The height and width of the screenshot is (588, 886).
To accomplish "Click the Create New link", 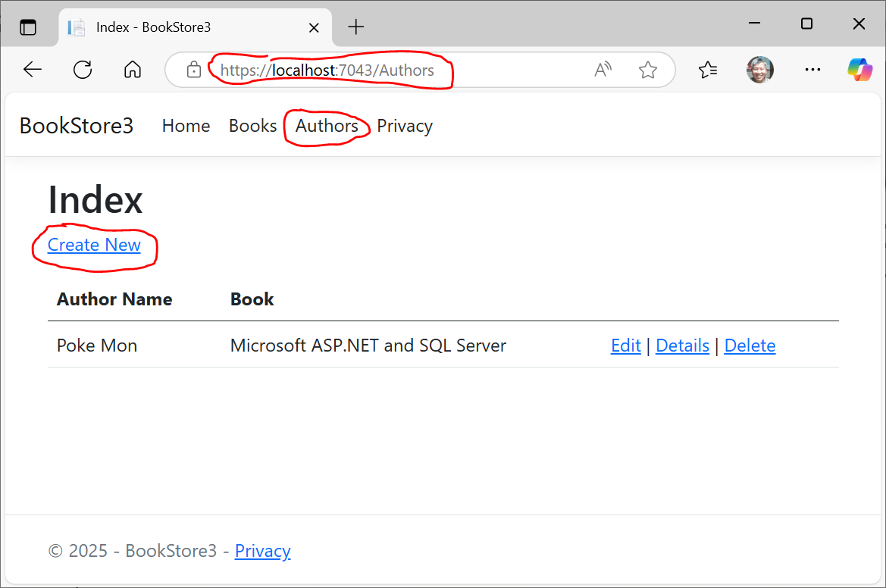I will coord(94,245).
